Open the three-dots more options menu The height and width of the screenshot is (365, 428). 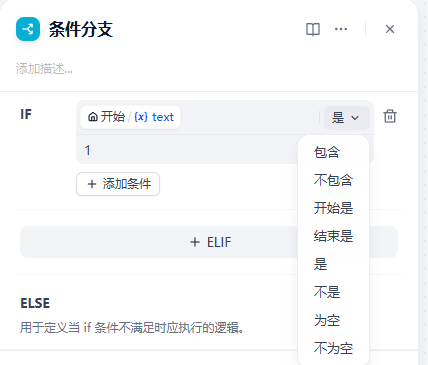pyautogui.click(x=341, y=29)
